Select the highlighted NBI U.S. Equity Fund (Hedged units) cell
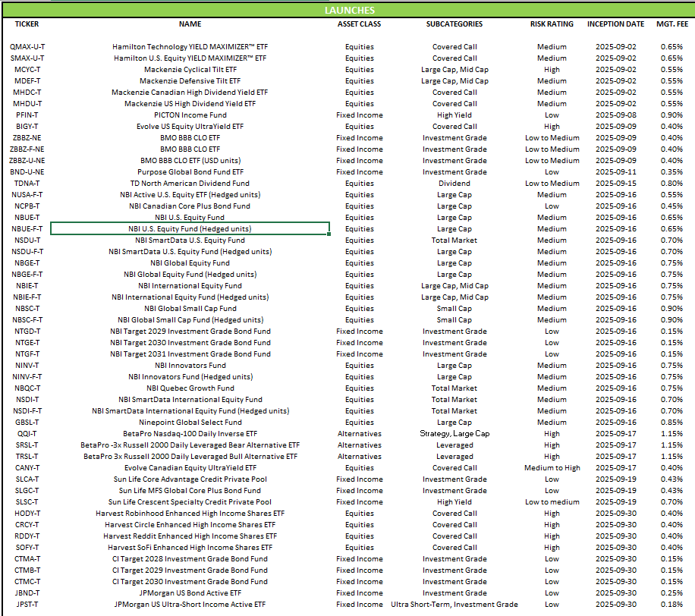The height and width of the screenshot is (616, 695). [x=190, y=229]
